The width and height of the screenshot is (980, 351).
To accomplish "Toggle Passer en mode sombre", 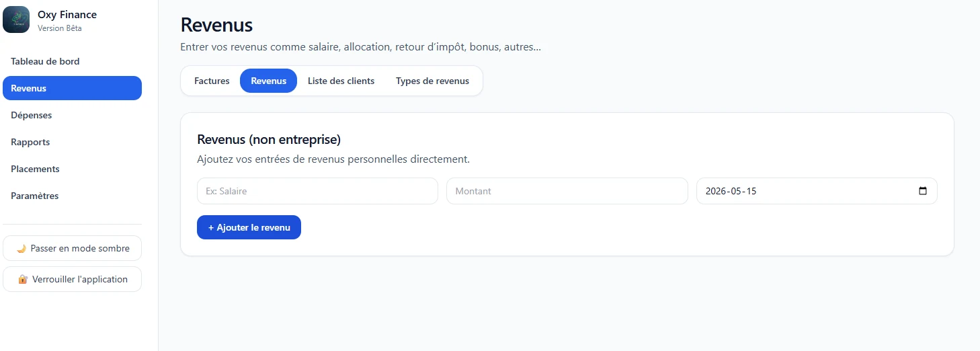I will coord(73,248).
